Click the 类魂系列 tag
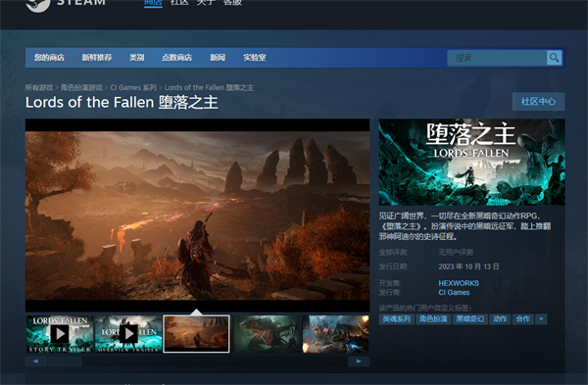 396,319
